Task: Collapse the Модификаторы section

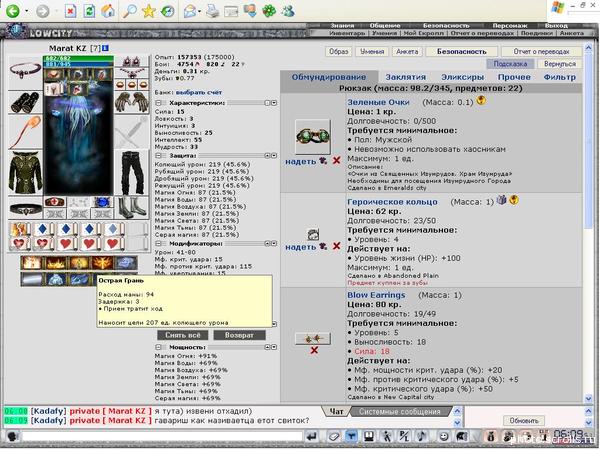Action: 158,243
